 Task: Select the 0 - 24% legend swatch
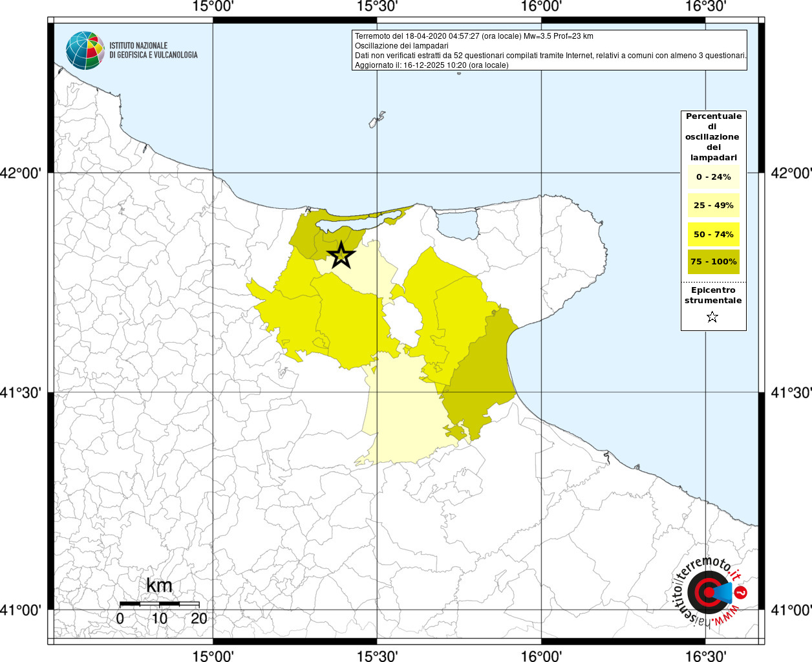pos(713,176)
